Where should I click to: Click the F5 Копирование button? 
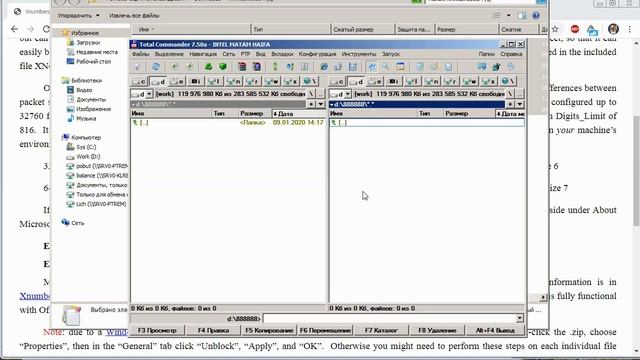click(269, 330)
